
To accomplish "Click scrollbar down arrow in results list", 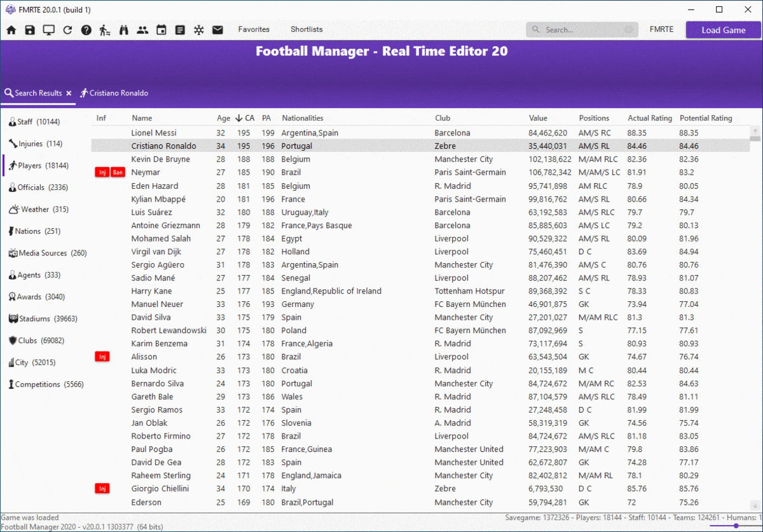I will pyautogui.click(x=755, y=505).
